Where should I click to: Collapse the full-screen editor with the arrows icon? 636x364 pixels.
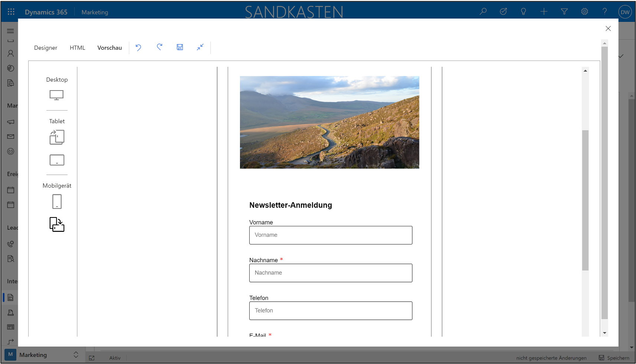[200, 47]
